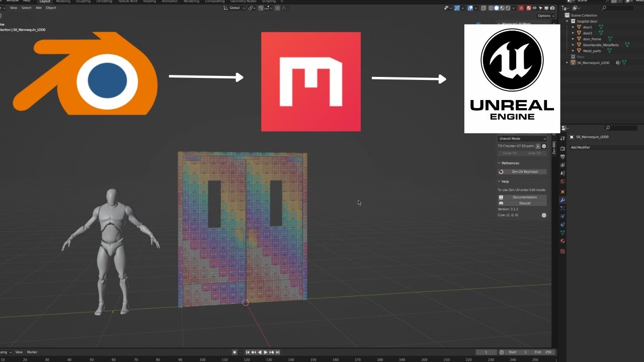Open the Global transform orientation dropdown

234,8
